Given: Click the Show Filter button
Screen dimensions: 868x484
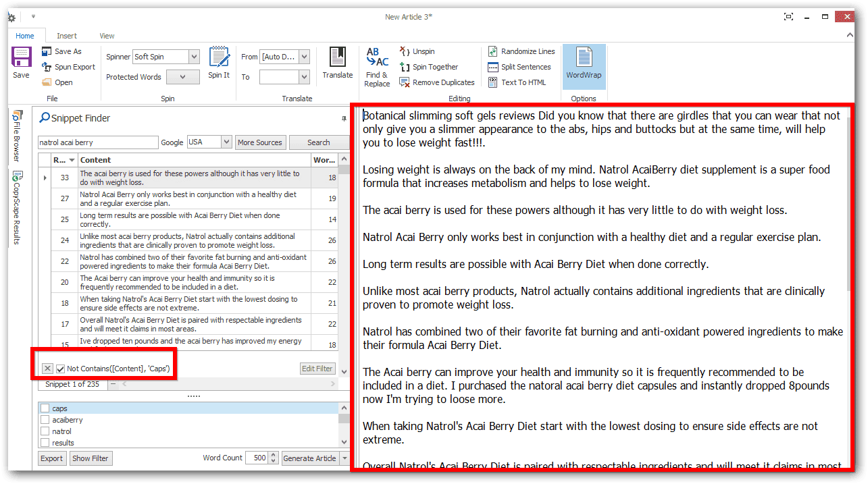Looking at the screenshot, I should click(91, 458).
